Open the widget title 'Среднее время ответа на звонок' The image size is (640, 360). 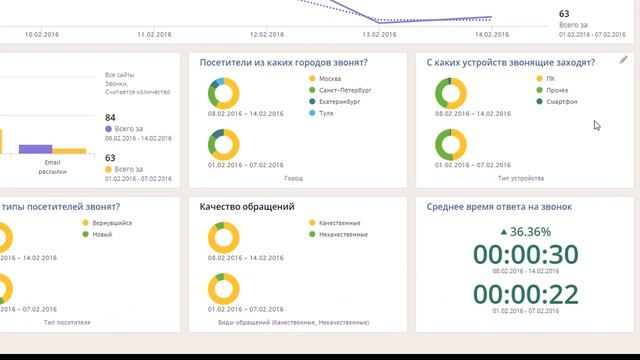[x=499, y=207]
